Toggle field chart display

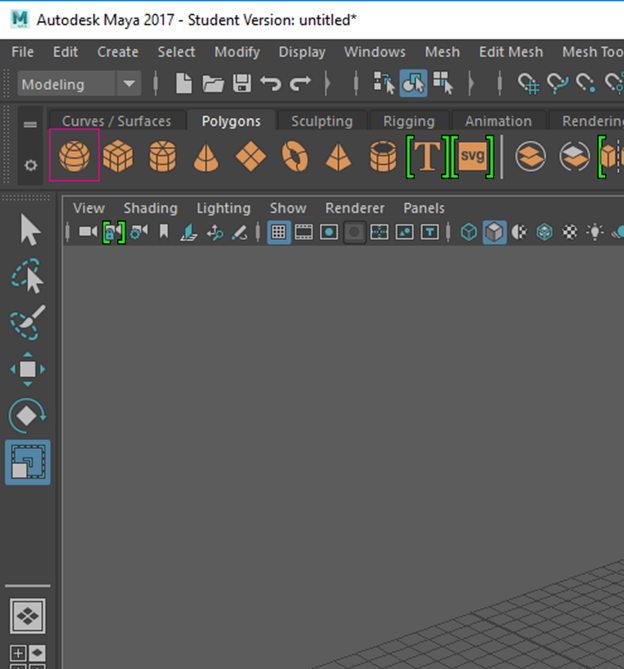379,233
